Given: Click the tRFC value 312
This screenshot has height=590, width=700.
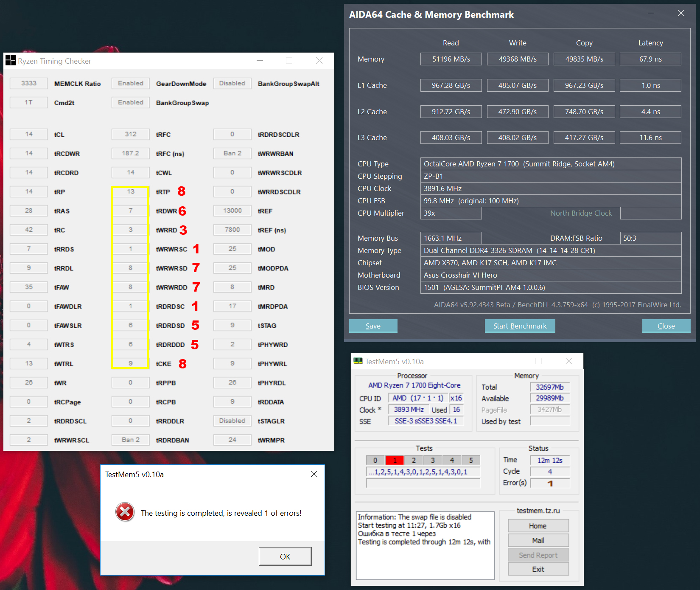Looking at the screenshot, I should coord(131,134).
